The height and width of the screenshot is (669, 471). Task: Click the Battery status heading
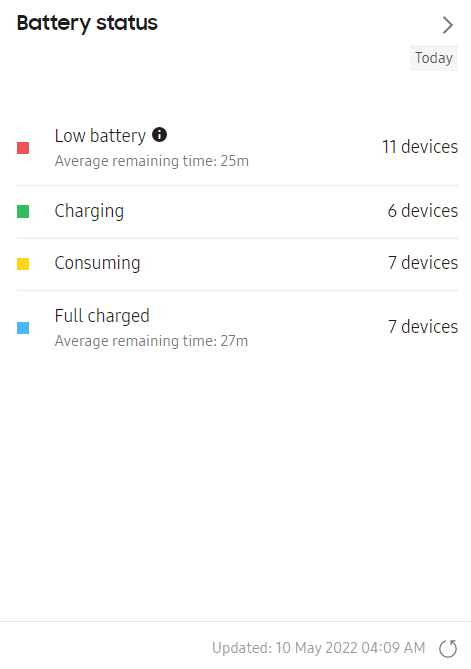pos(87,23)
